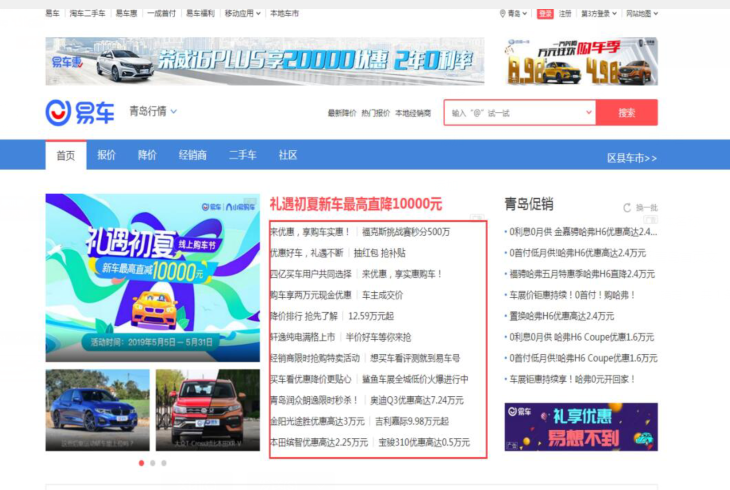Click 半价好车等你来抢 link

coord(378,337)
